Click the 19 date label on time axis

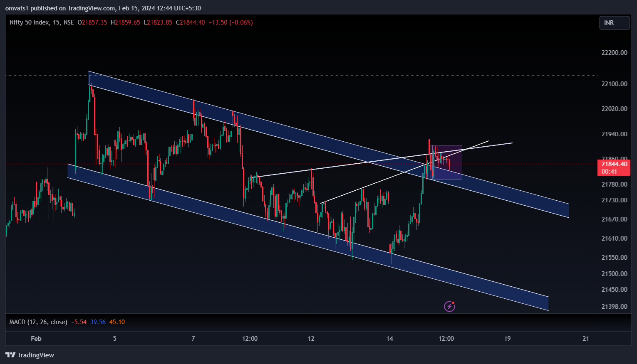pyautogui.click(x=507, y=339)
